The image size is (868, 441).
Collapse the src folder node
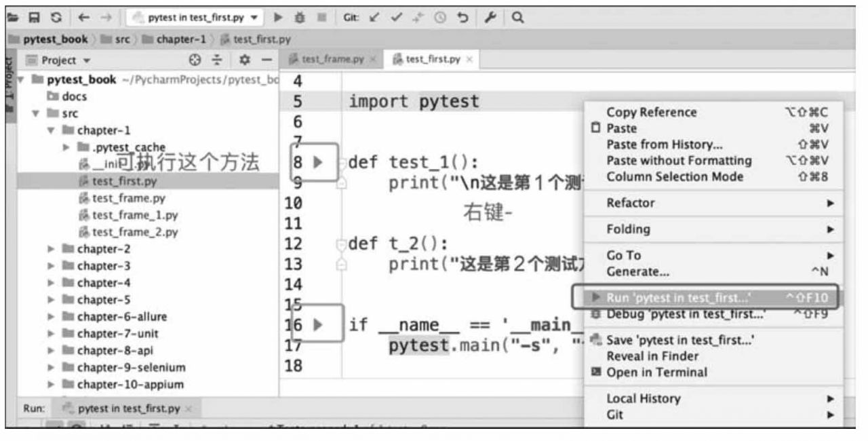(x=35, y=113)
